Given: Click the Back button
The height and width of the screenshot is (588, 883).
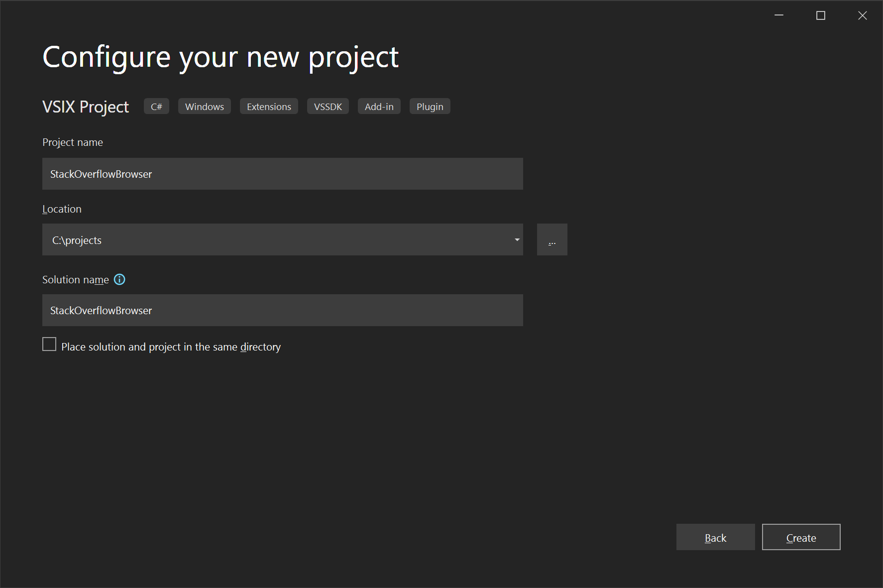Looking at the screenshot, I should 715,537.
